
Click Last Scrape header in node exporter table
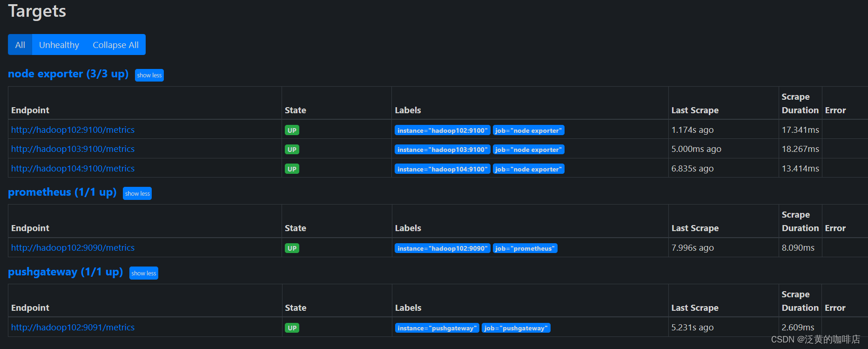tap(695, 110)
